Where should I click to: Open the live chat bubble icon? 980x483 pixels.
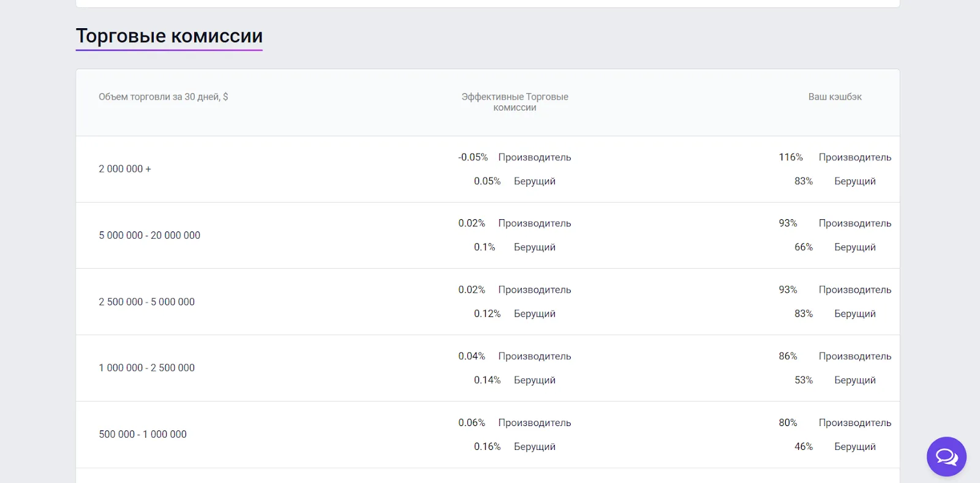pos(946,457)
